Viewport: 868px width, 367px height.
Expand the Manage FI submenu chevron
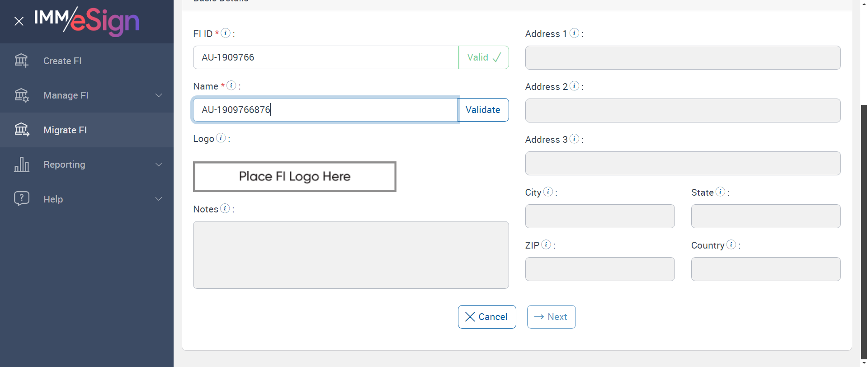(x=159, y=95)
